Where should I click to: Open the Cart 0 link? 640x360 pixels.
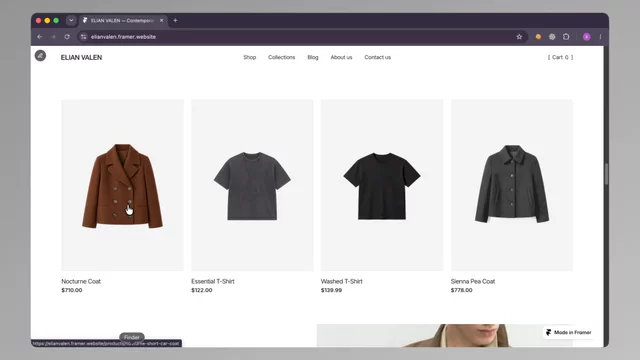(x=560, y=57)
